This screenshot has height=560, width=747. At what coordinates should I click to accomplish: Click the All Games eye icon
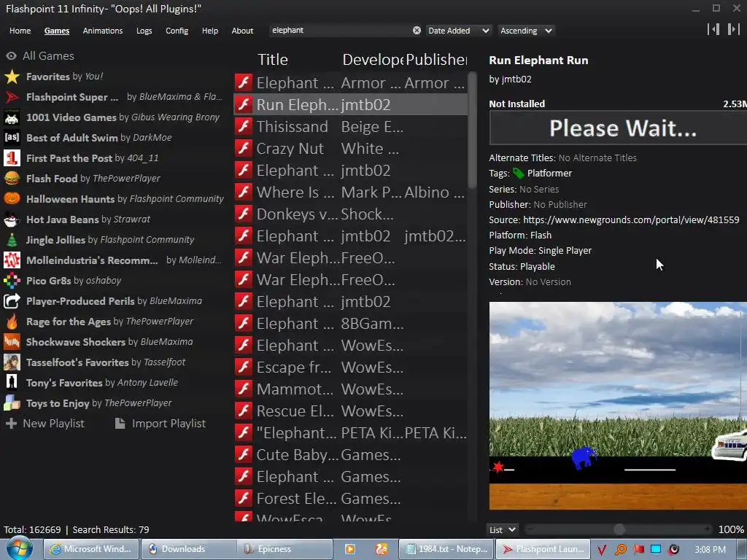tap(11, 56)
